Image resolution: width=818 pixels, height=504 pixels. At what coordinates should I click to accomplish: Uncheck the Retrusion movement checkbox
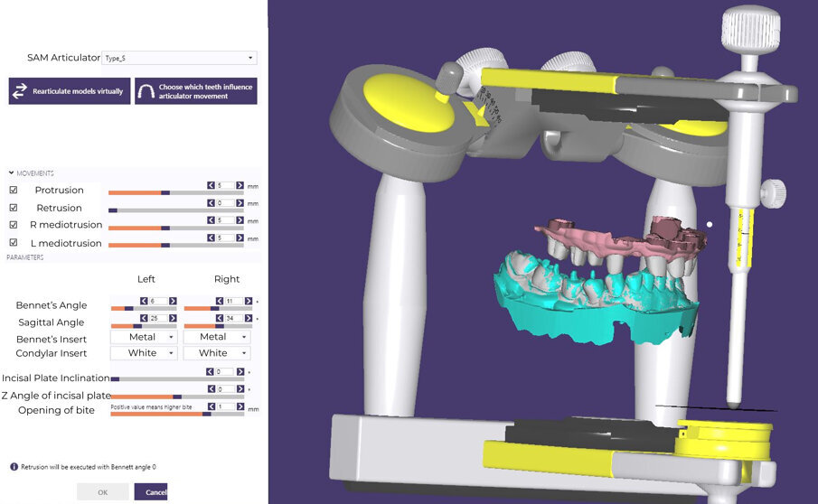click(x=13, y=208)
